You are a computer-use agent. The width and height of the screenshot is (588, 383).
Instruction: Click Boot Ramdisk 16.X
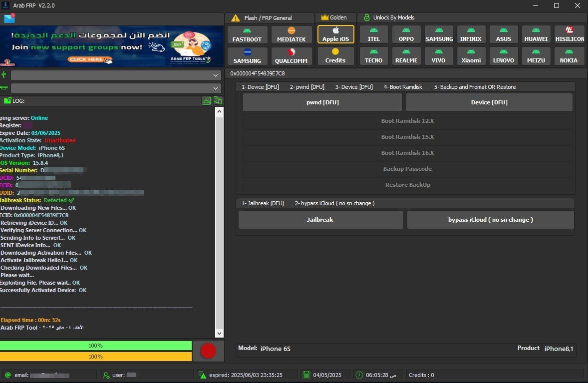coord(408,153)
